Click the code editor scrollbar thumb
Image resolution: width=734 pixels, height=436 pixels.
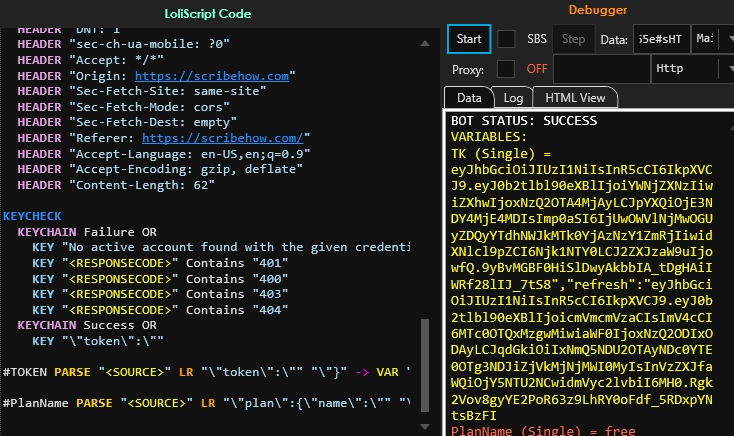(x=425, y=365)
